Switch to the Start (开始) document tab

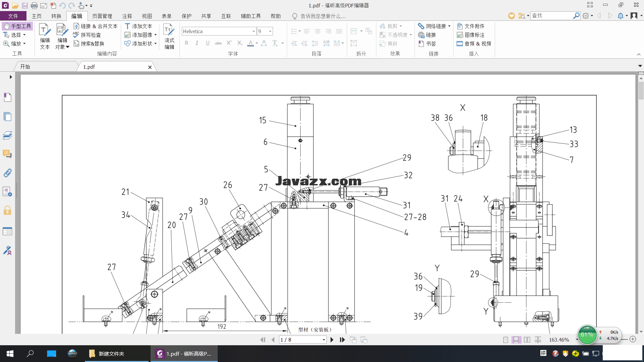tap(25, 67)
